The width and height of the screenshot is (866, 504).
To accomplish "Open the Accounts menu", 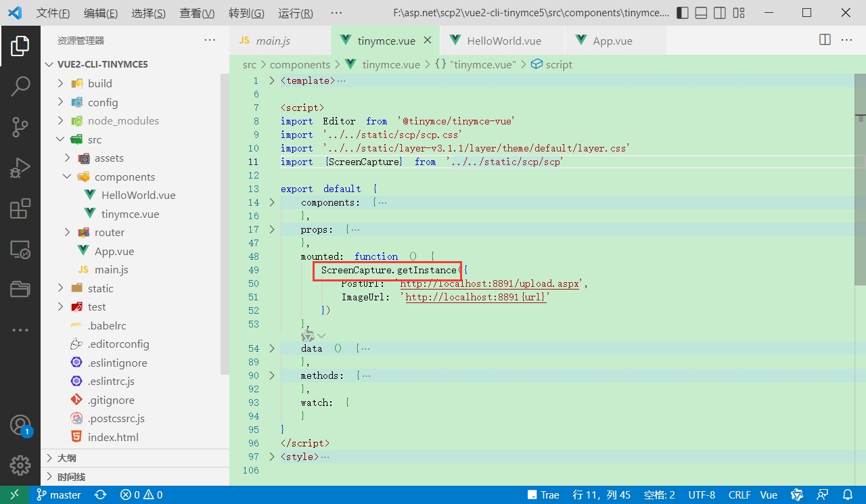I will tap(20, 426).
